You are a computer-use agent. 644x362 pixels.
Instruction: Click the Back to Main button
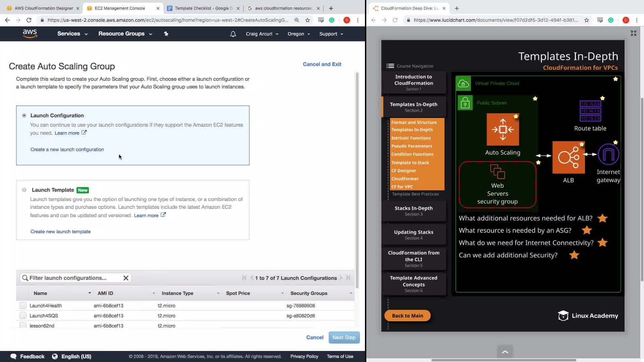[407, 316]
